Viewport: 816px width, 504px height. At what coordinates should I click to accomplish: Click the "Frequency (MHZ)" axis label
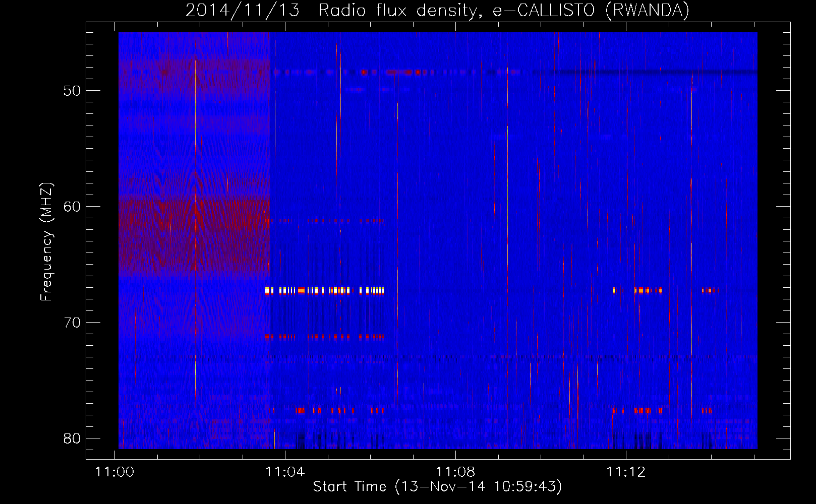[x=46, y=241]
